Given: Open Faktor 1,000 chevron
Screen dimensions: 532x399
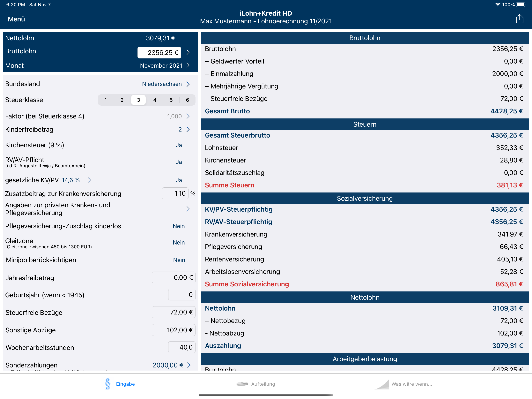Looking at the screenshot, I should [188, 116].
